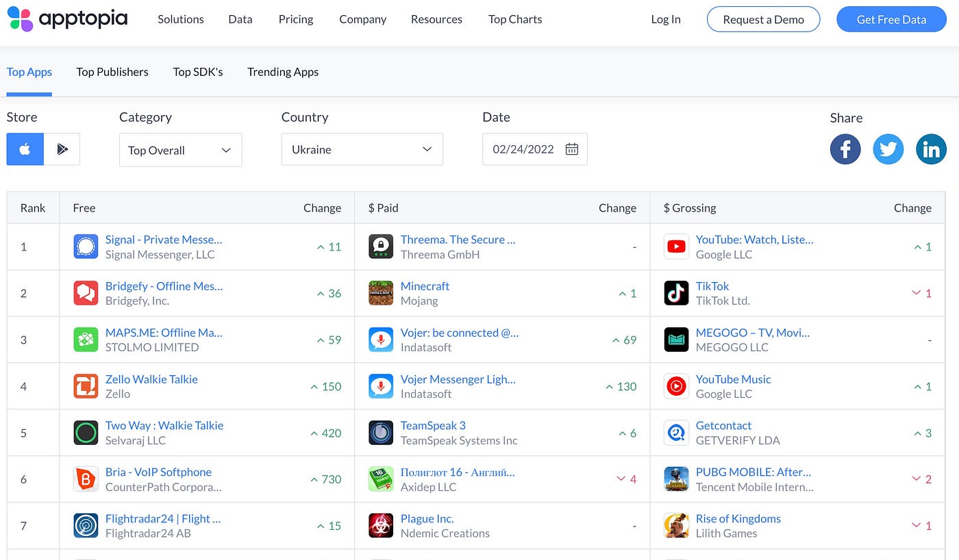This screenshot has width=959, height=560.
Task: Click the Get Free Data button
Action: coord(891,19)
